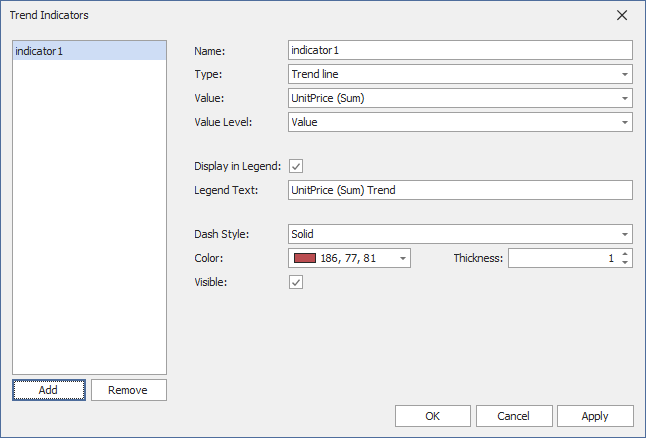Close the Trend Indicators dialog
Image resolution: width=646 pixels, height=438 pixels.
[x=622, y=15]
